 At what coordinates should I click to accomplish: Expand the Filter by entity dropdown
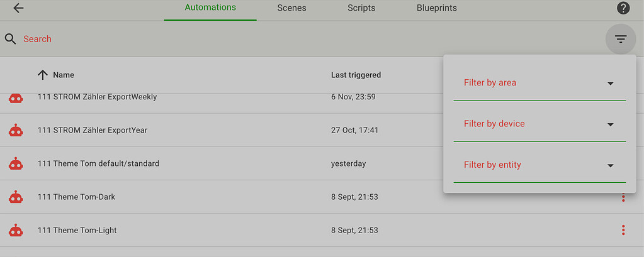pyautogui.click(x=539, y=165)
